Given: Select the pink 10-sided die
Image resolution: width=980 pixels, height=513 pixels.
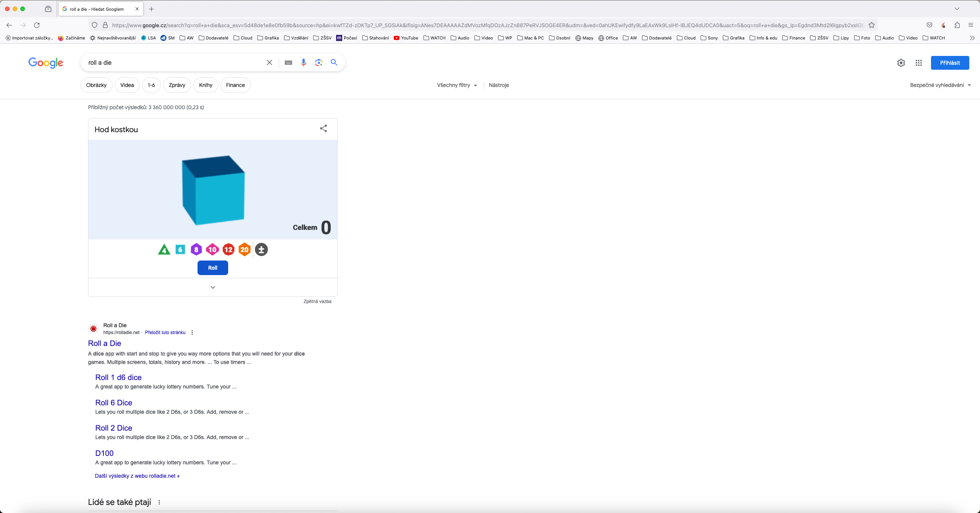Looking at the screenshot, I should (x=212, y=250).
